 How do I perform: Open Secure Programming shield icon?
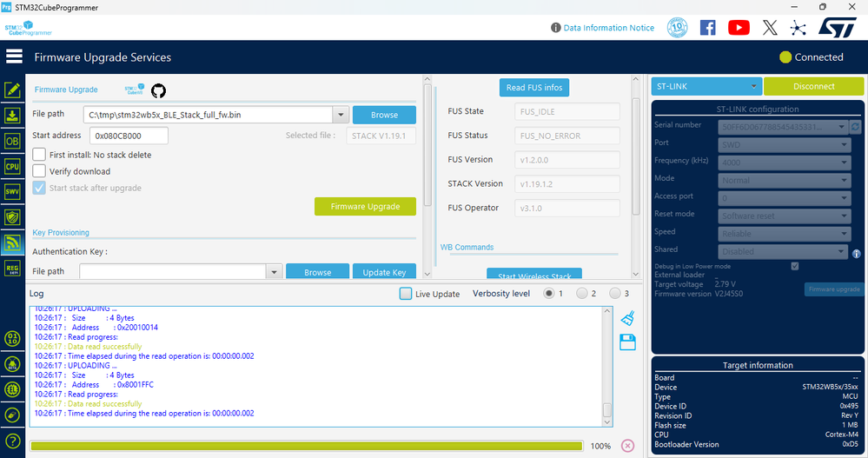click(x=12, y=217)
